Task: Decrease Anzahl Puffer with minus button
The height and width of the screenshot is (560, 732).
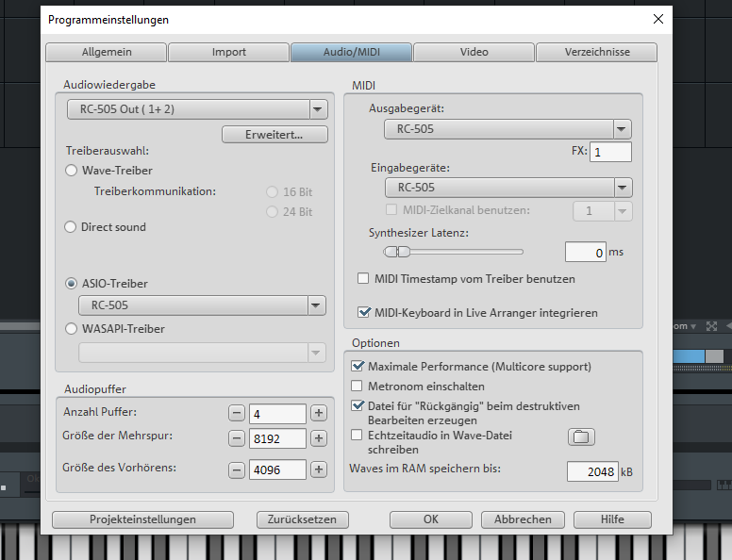Action: pos(237,413)
